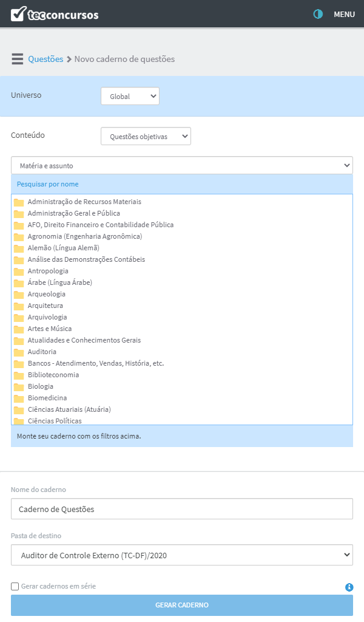Select Bancos - Atendimento, Vendas, História subject
364x622 pixels.
(x=95, y=363)
